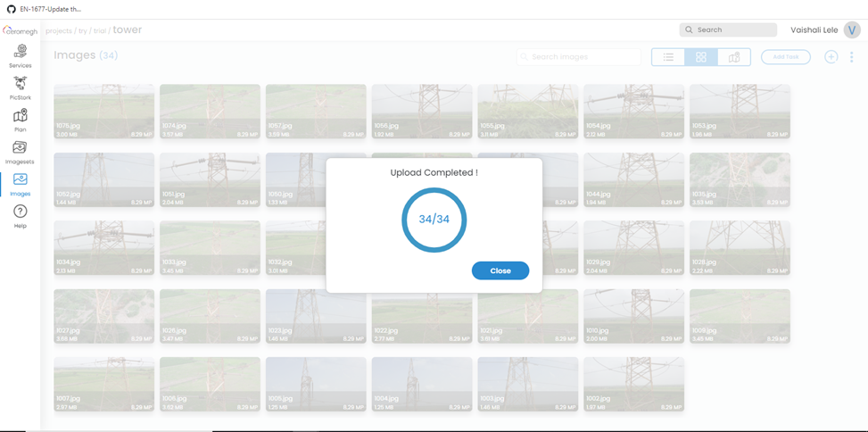
Task: Click the top Search field
Action: click(x=728, y=30)
